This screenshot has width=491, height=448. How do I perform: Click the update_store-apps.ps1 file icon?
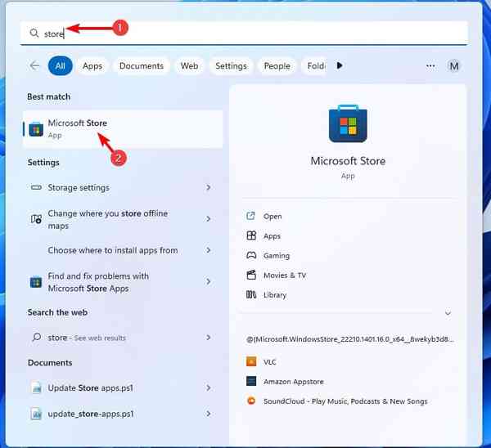[x=36, y=414]
